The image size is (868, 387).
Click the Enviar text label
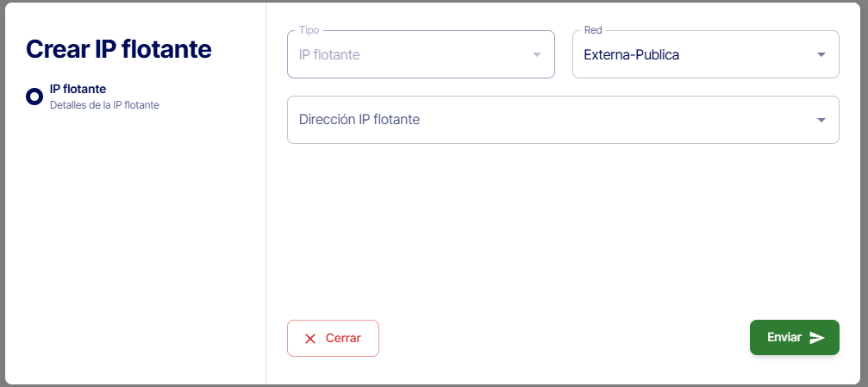point(784,338)
